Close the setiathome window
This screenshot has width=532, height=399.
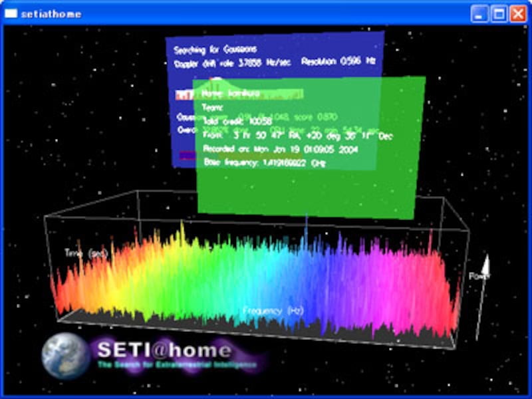point(519,14)
